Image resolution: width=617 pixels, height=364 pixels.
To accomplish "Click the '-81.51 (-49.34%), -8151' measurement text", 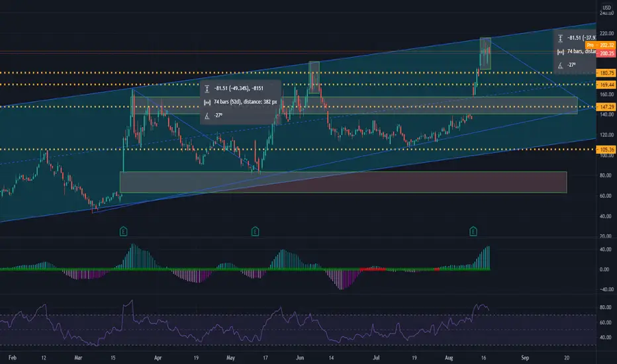I will 239,89.
